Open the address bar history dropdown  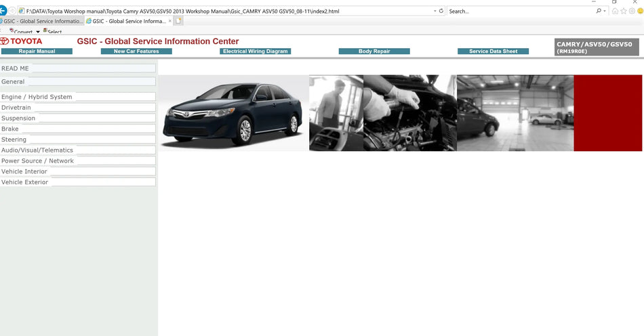pos(435,11)
